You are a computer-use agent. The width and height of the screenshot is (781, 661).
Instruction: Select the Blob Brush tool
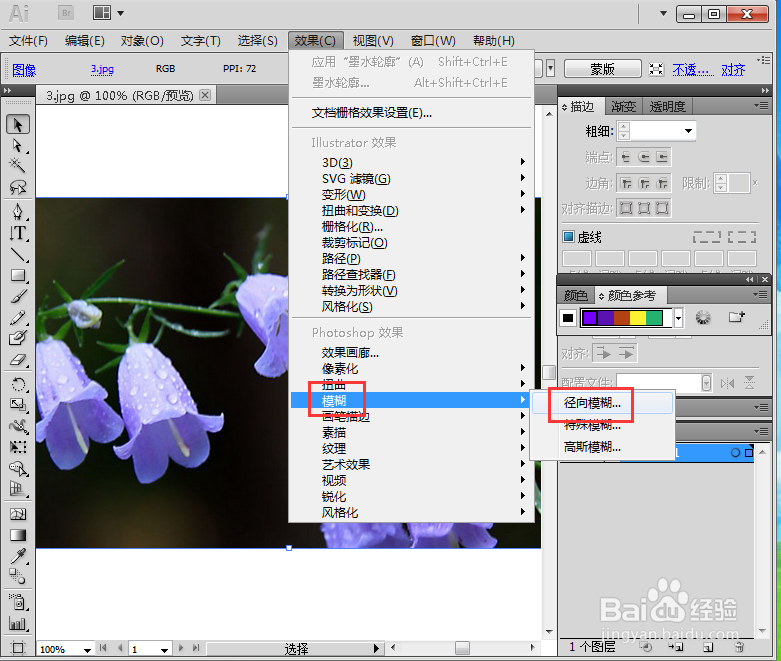pos(18,338)
